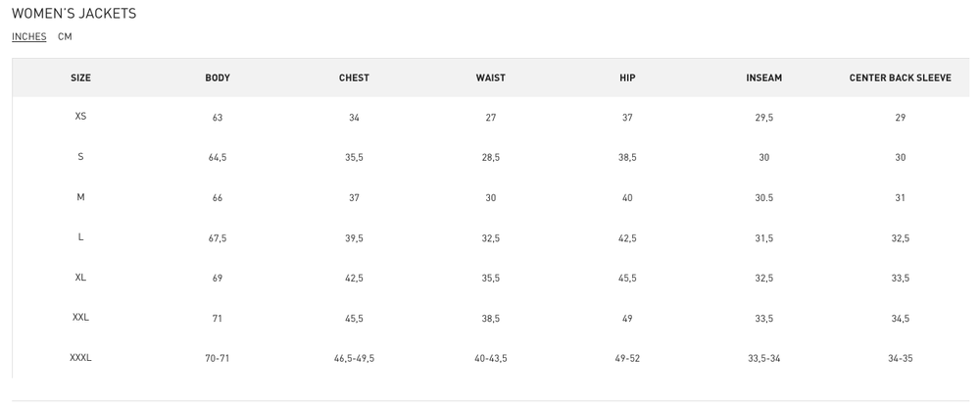Viewport: 980px width, 412px height.
Task: Select the L size row label
Action: (80, 237)
